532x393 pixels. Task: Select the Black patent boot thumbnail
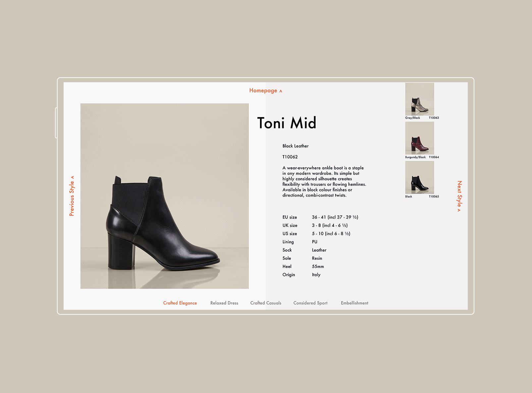pyautogui.click(x=420, y=177)
